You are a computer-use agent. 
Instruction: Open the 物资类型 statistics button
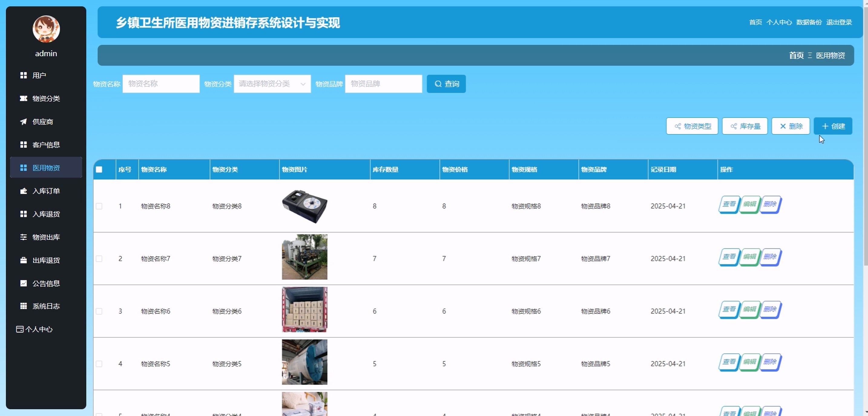(x=692, y=126)
